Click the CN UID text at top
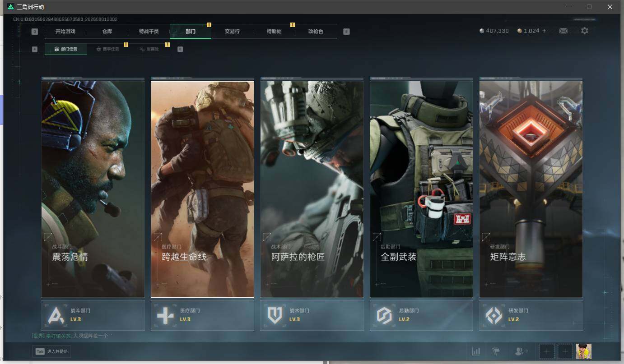 65,19
